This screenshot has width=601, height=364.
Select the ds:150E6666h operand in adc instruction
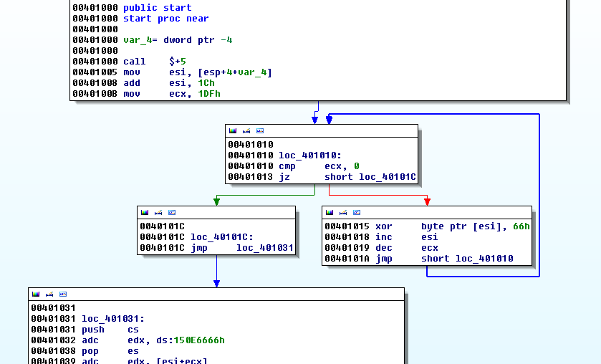point(198,340)
